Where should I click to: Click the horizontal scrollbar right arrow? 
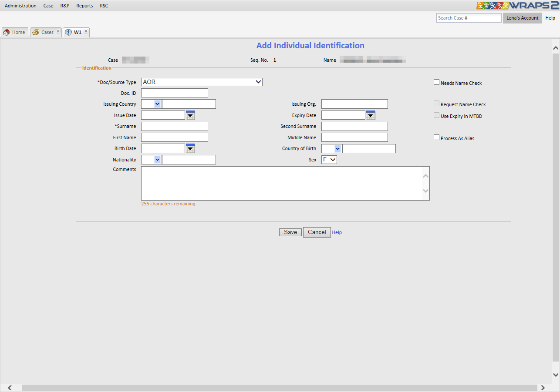[x=543, y=388]
